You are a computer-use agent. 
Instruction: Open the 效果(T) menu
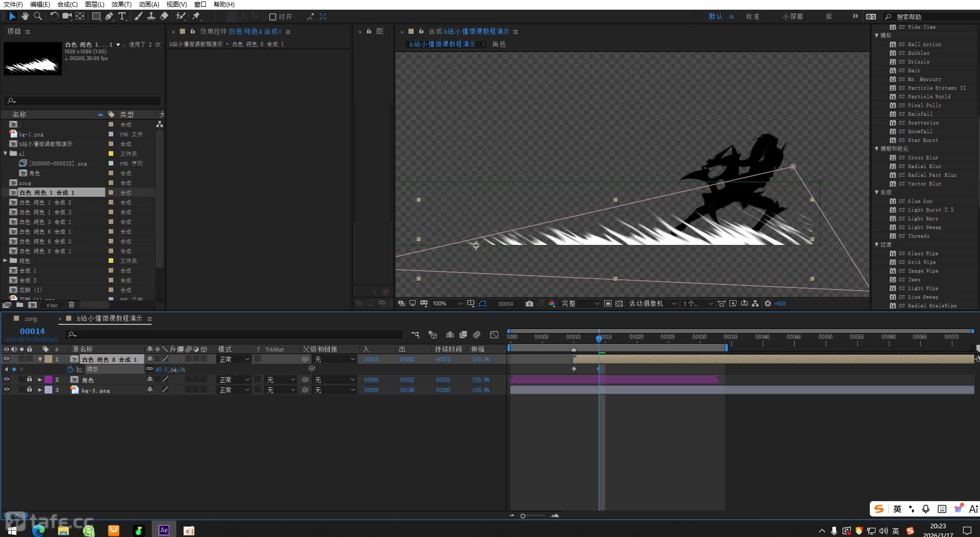tap(121, 5)
